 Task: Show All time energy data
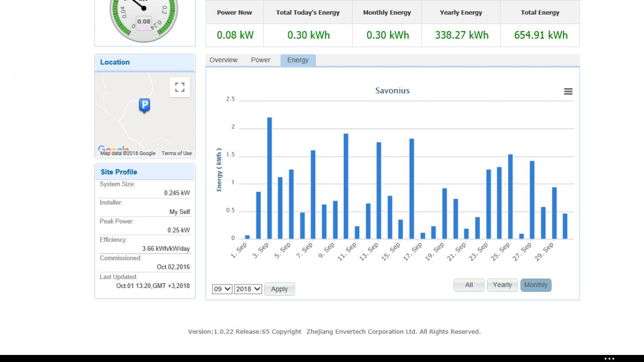coord(469,285)
